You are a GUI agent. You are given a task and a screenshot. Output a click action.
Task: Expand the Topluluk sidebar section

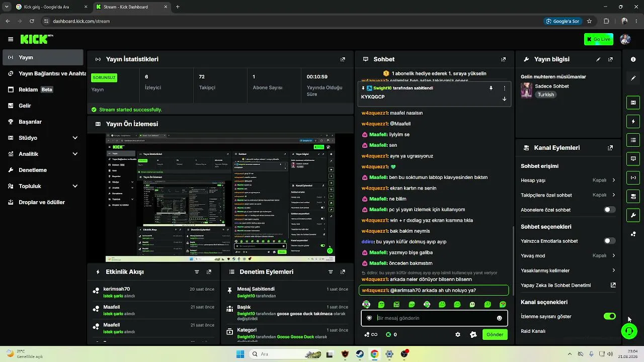click(x=43, y=186)
